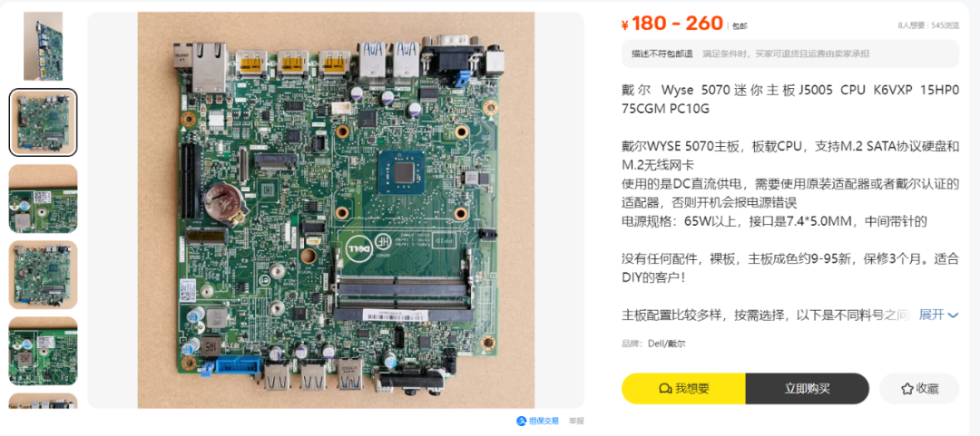Click the 展开 chevron arrow
The image size is (980, 436).
point(953,315)
